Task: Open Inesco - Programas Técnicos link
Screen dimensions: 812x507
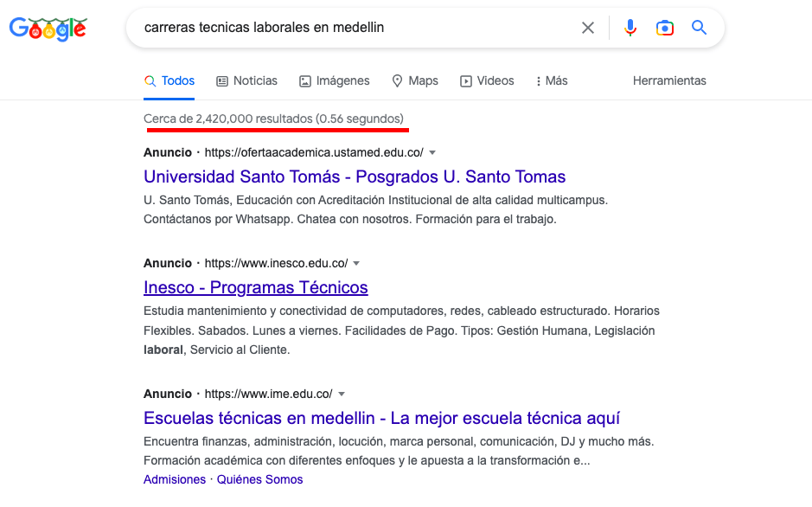Action: click(x=256, y=287)
